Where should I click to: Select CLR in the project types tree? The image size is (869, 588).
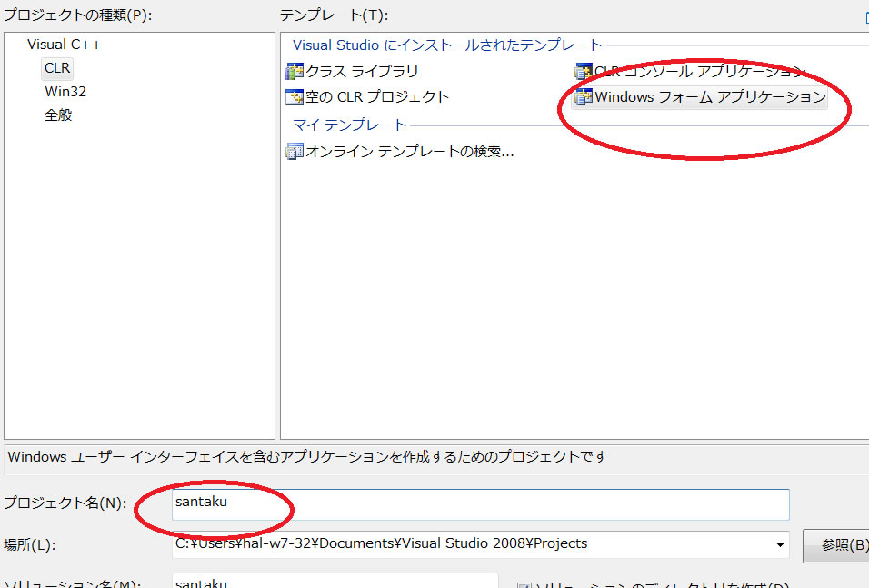(x=57, y=68)
